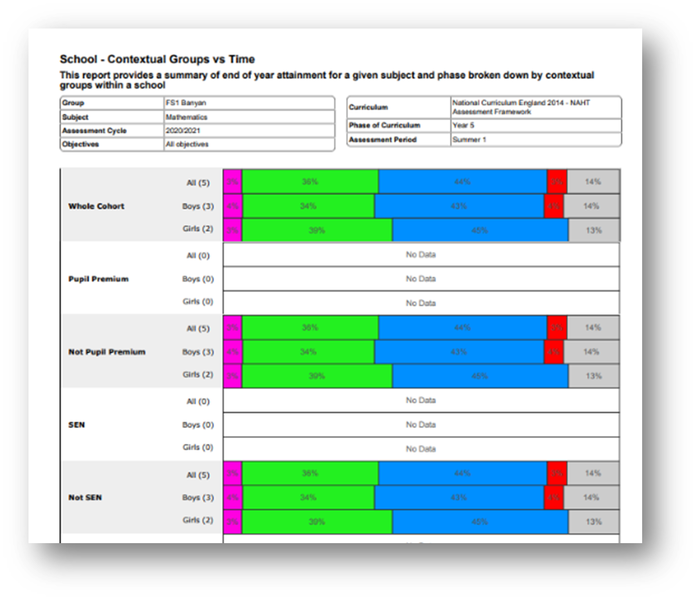Click the grey 14% segment in Not Pupil Premium All row
This screenshot has width=700, height=601.
point(593,328)
